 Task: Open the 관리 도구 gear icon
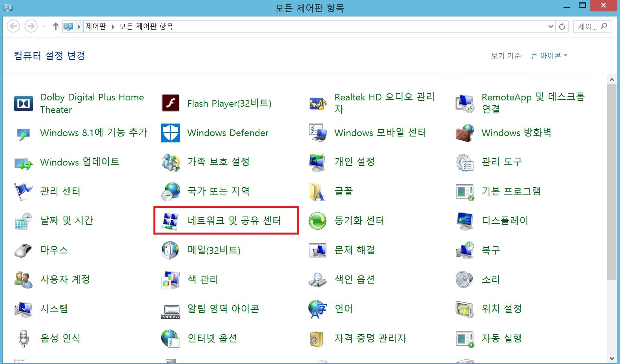465,162
